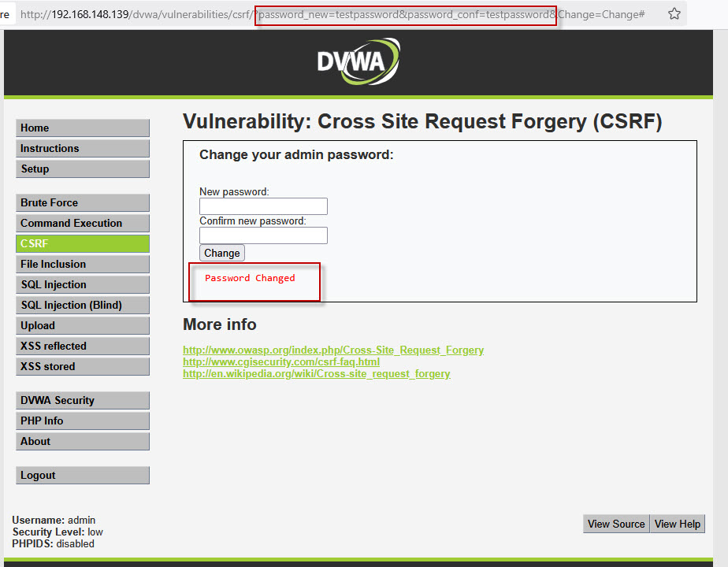Focus the Confirm new password field

coord(263,235)
